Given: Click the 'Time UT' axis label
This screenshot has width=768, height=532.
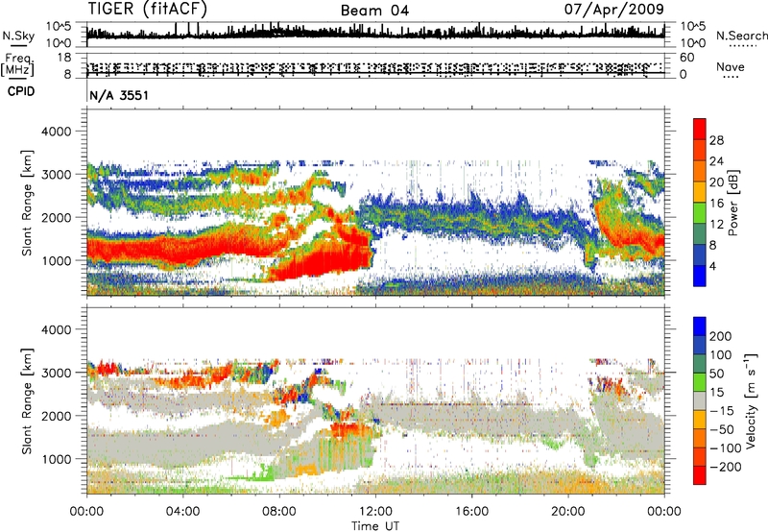Looking at the screenshot, I should (375, 526).
